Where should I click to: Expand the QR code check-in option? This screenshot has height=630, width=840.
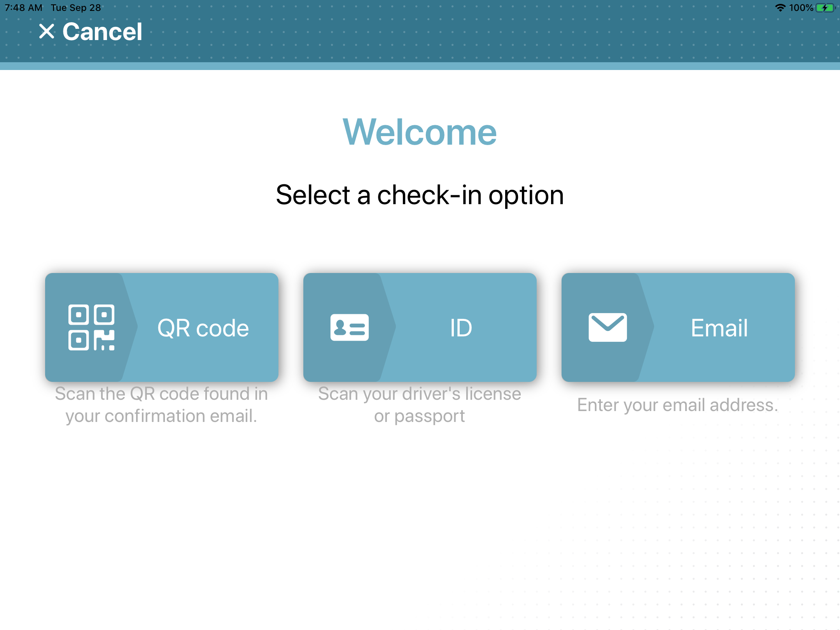tap(163, 327)
